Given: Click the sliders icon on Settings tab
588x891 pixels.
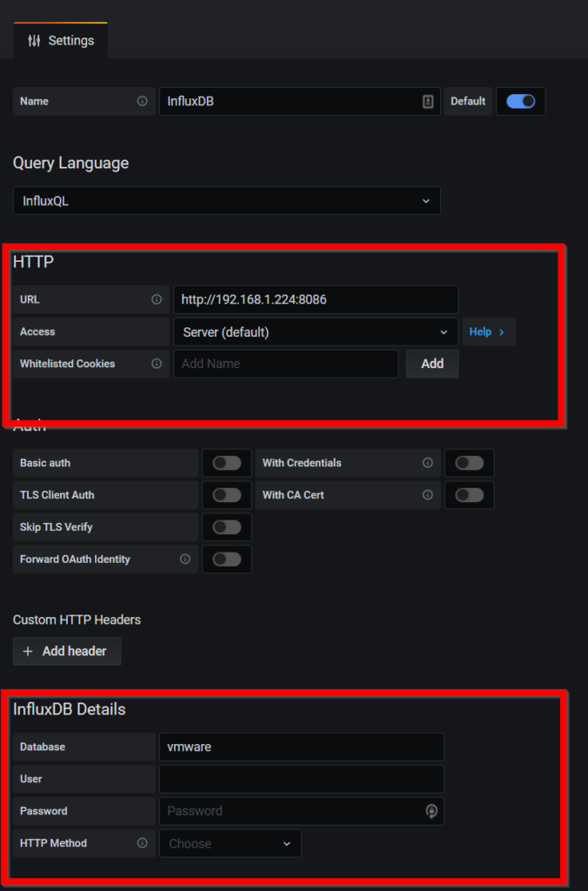Looking at the screenshot, I should pyautogui.click(x=34, y=40).
